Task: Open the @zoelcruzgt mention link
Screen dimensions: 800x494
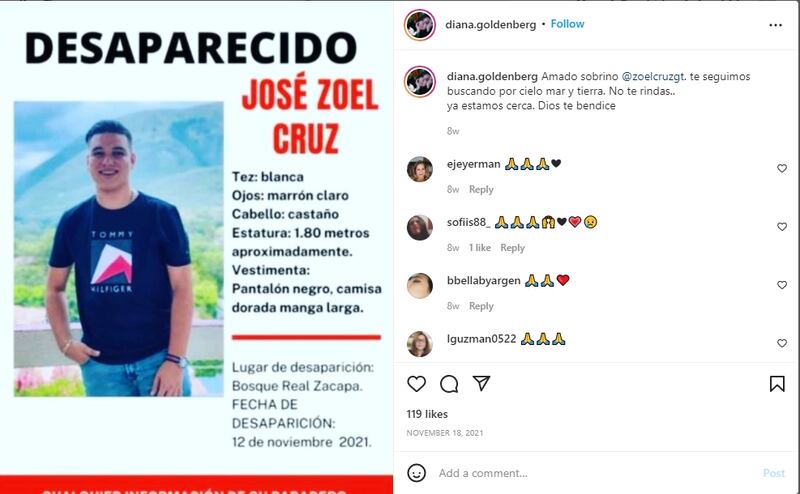Action: coord(653,77)
